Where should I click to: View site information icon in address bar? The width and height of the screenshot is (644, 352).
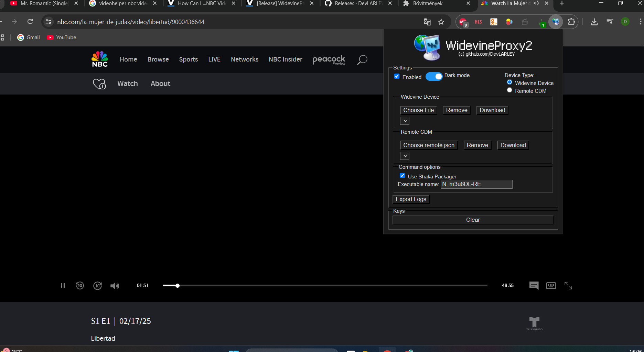click(x=49, y=22)
